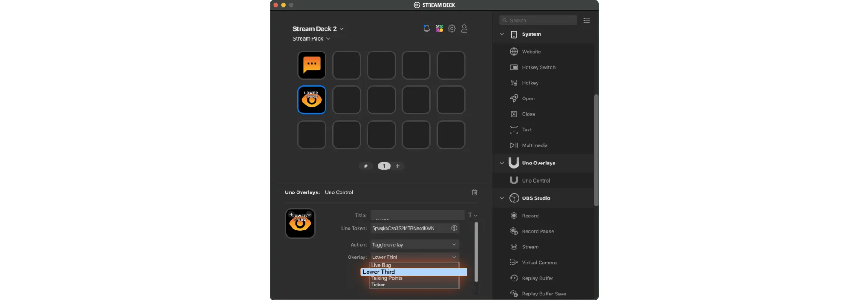Click the Replay Buffer action icon
This screenshot has width=868, height=300.
tap(514, 278)
